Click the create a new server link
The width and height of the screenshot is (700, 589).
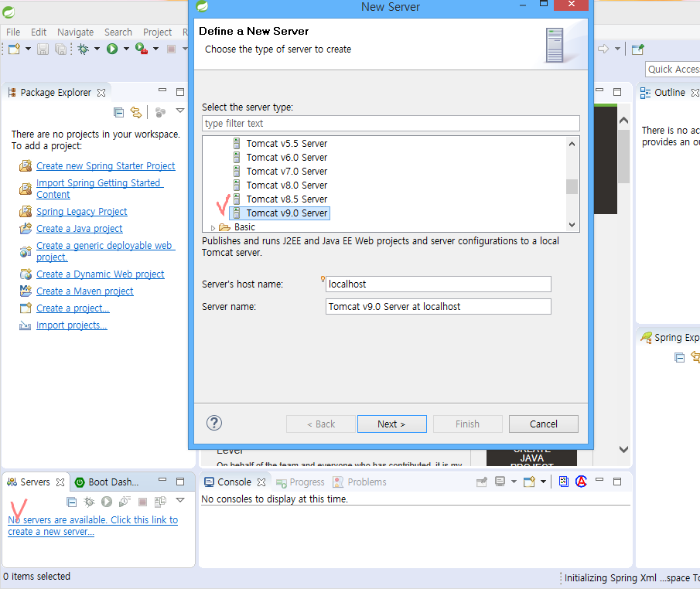click(x=93, y=526)
